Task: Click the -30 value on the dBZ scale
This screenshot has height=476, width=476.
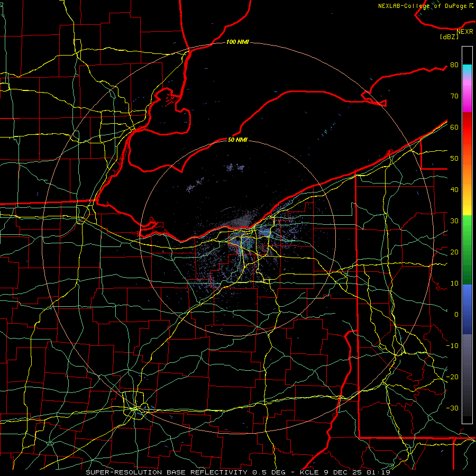Action: point(452,408)
